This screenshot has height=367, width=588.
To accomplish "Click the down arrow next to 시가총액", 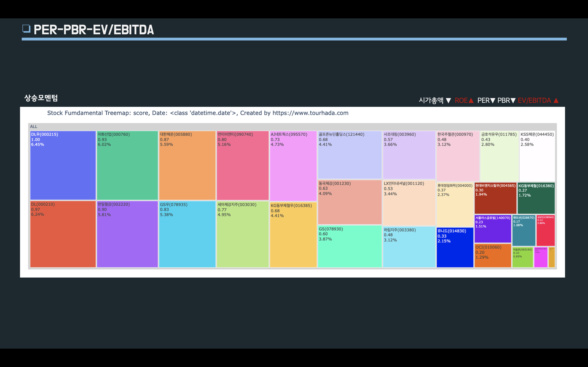I will tap(449, 100).
